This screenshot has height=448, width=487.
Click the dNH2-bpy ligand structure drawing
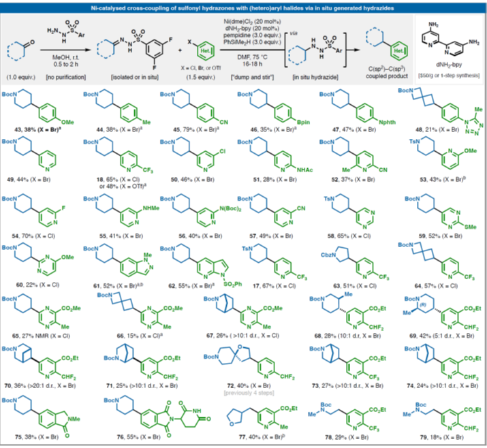click(x=450, y=39)
